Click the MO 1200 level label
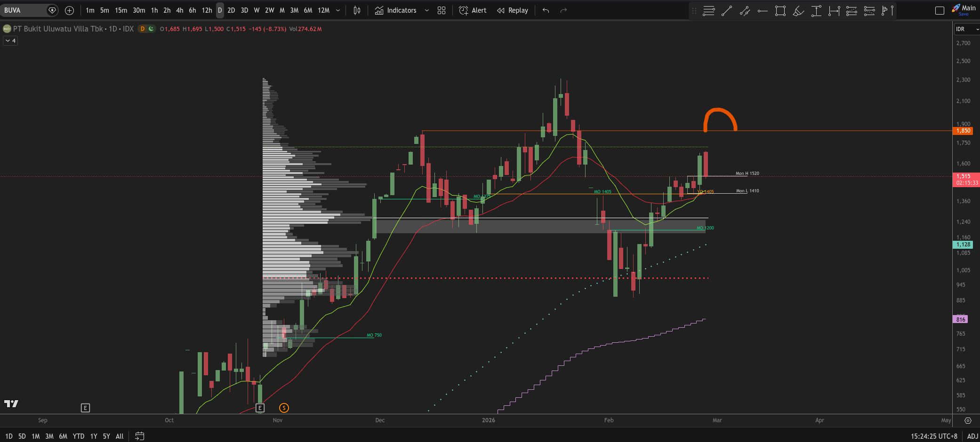Viewport: 980px width, 442px height. 705,228
